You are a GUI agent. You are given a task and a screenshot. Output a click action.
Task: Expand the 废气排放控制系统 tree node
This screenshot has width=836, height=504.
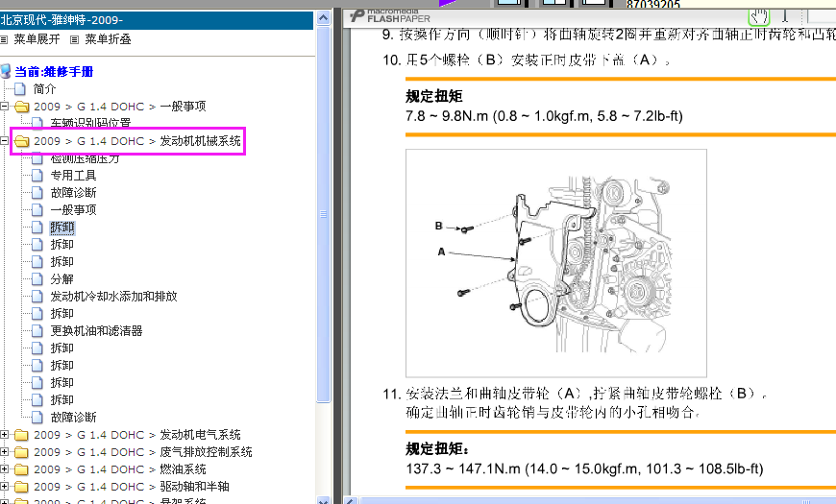pyautogui.click(x=4, y=452)
